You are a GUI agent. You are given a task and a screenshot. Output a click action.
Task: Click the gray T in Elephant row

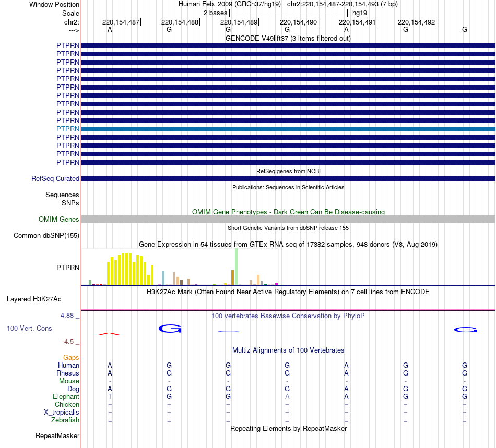pos(110,396)
